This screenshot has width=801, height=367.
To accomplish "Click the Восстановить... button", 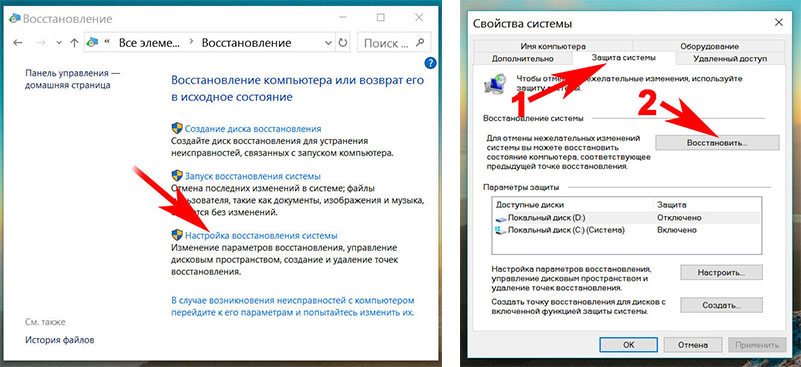I will click(717, 143).
